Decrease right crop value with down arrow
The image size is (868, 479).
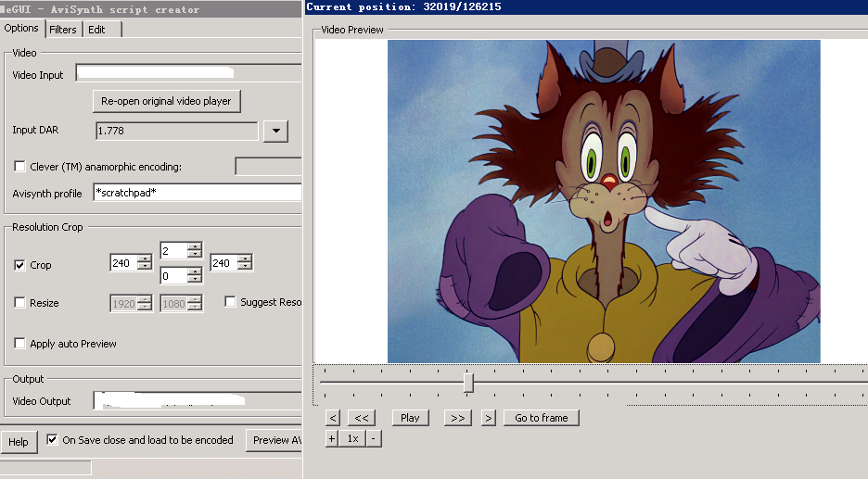(x=245, y=267)
